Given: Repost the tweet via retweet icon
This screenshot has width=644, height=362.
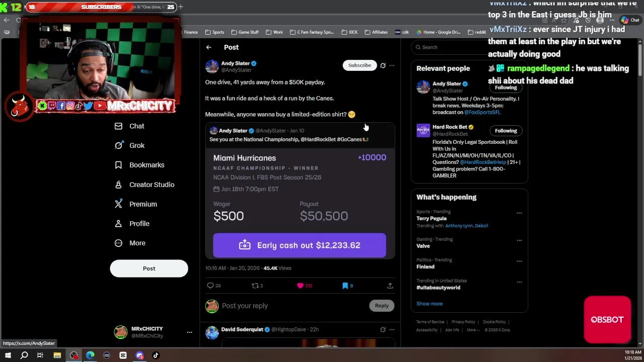Looking at the screenshot, I should click(x=255, y=286).
